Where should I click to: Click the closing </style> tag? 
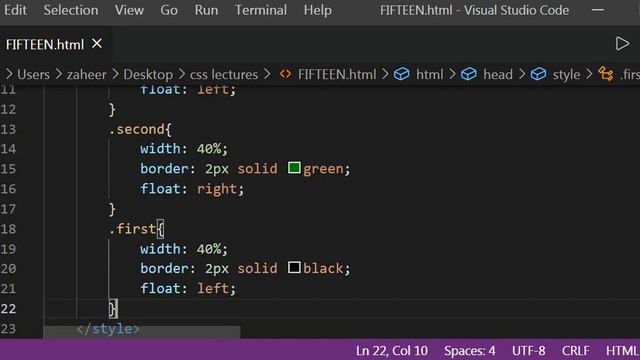coord(108,329)
